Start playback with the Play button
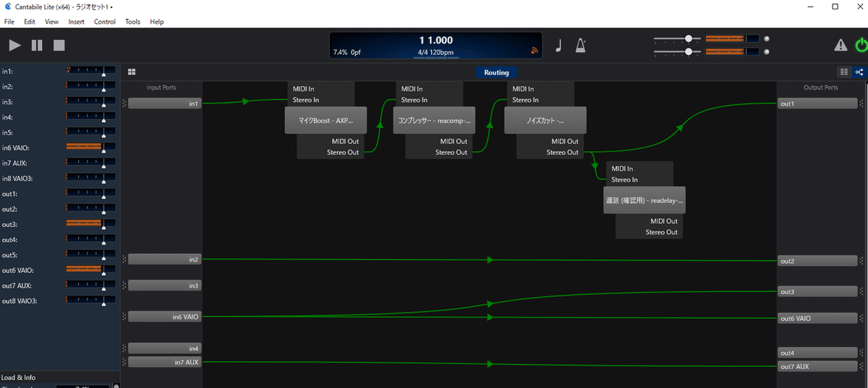Screen dimensions: 868x388 [x=14, y=46]
